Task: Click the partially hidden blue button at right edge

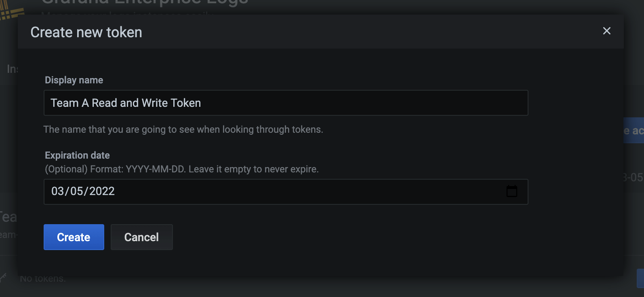Action: pos(633,130)
